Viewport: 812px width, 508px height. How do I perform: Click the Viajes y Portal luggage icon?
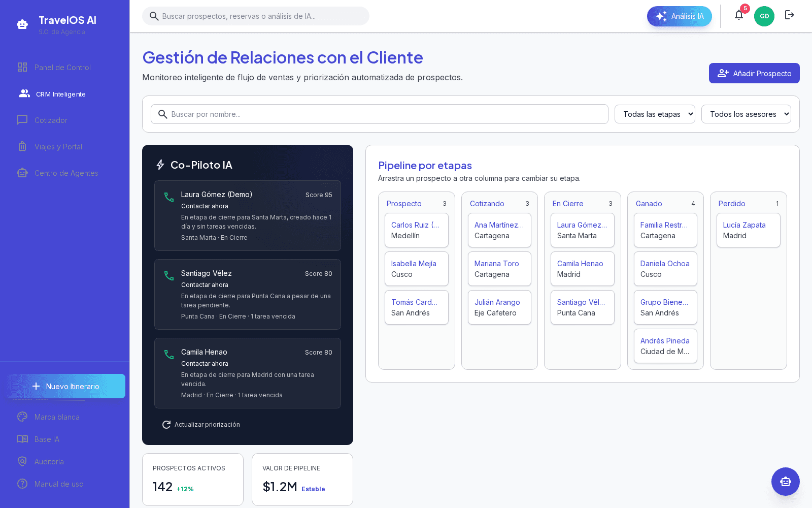coord(22,146)
